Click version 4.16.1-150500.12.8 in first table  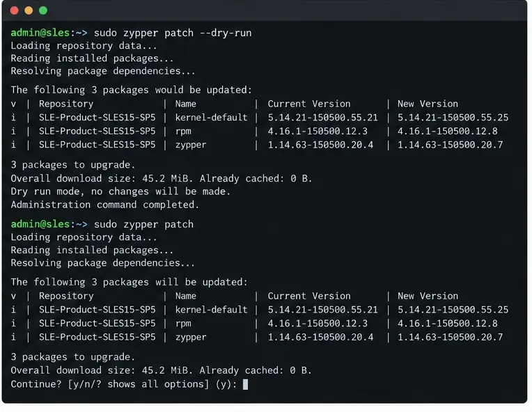(448, 132)
